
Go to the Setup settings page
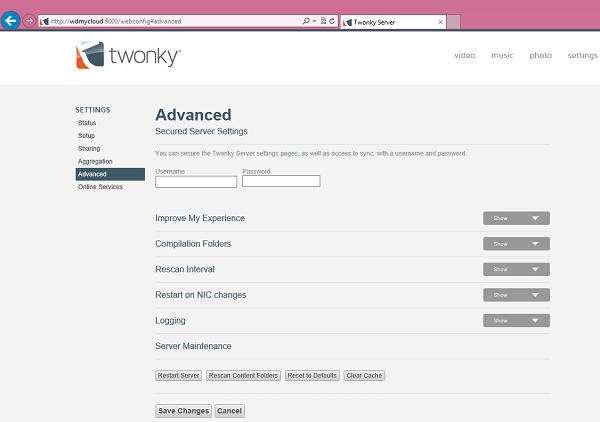(86, 136)
